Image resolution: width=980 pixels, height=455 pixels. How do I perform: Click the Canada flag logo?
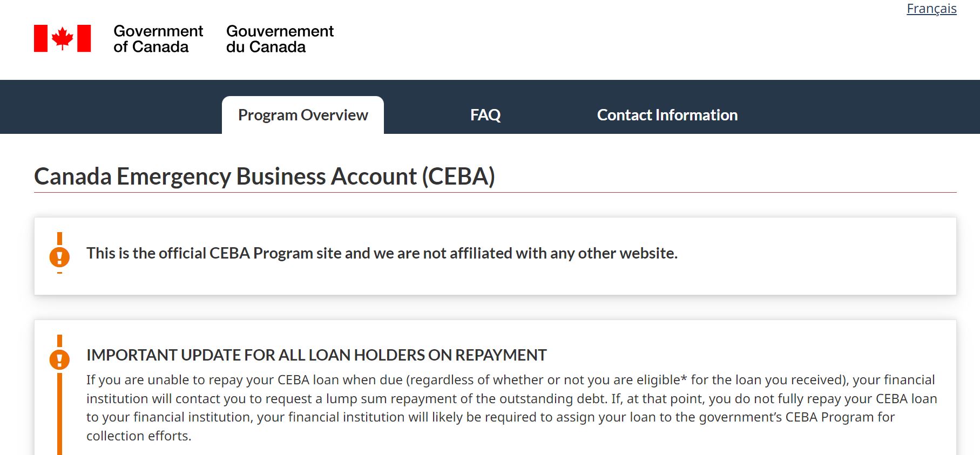(61, 38)
